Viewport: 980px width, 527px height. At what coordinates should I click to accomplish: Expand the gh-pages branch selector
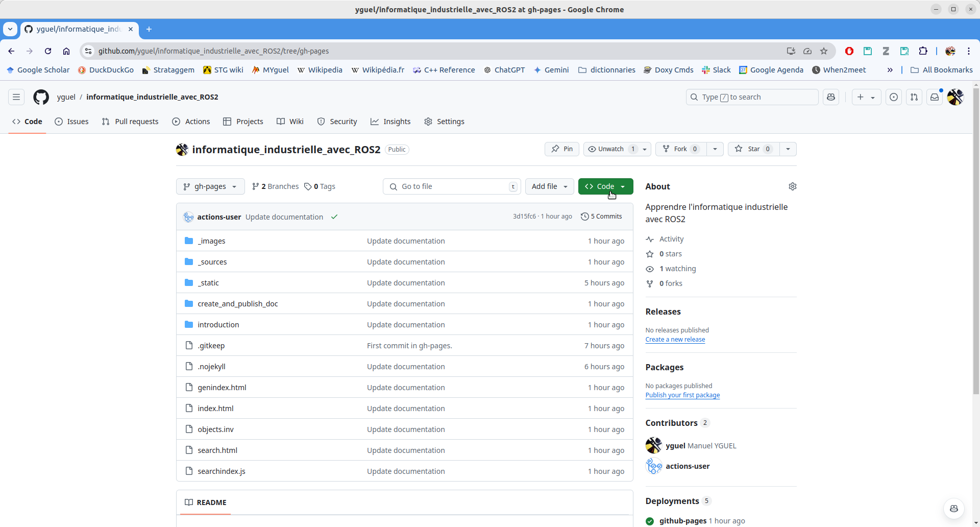click(210, 186)
